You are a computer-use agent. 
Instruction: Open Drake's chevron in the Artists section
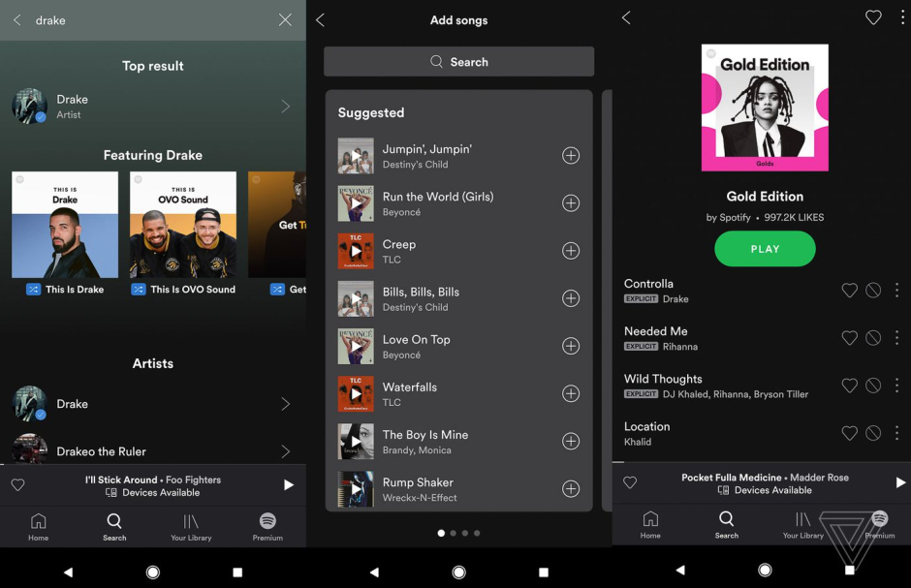coord(285,404)
